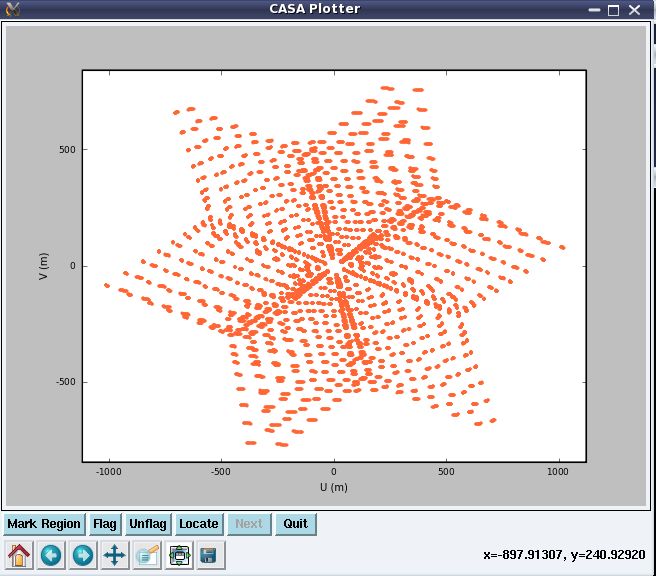This screenshot has height=576, width=656.
Task: Open the configure subplots tool
Action: coord(179,555)
